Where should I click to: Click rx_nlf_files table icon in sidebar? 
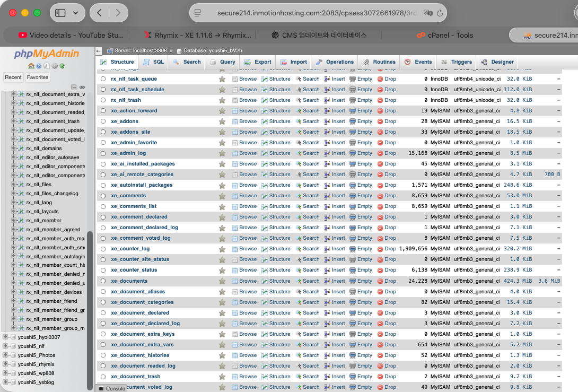[21, 185]
